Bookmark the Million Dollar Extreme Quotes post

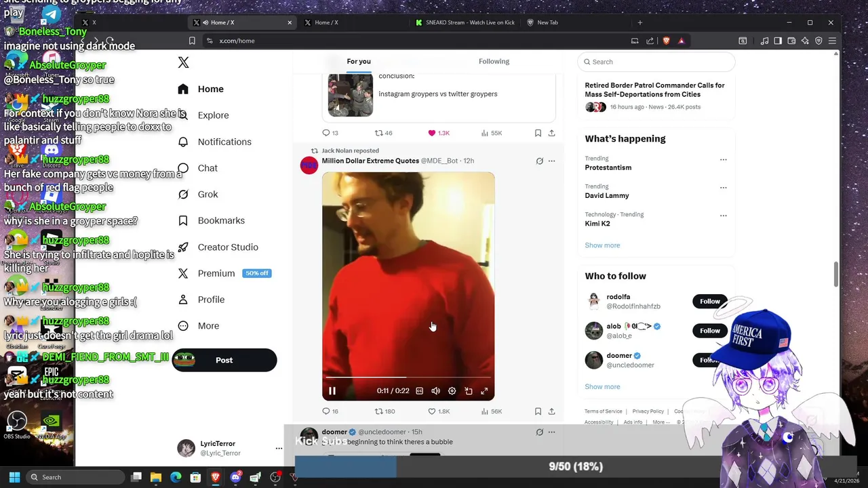pos(538,411)
